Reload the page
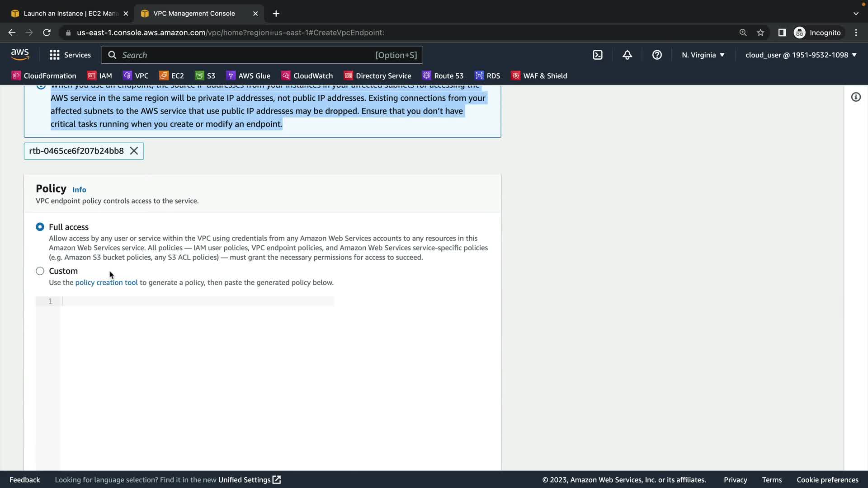 (47, 33)
